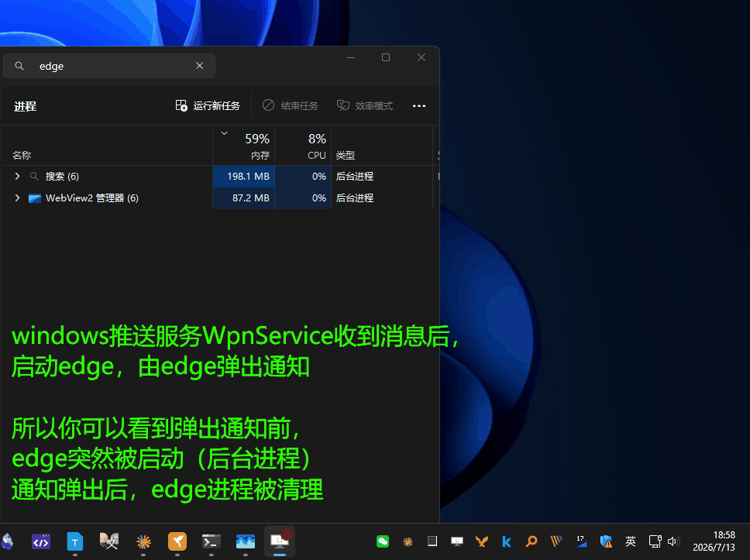Click the 搜索 row's 后台进程 type cell

[354, 177]
